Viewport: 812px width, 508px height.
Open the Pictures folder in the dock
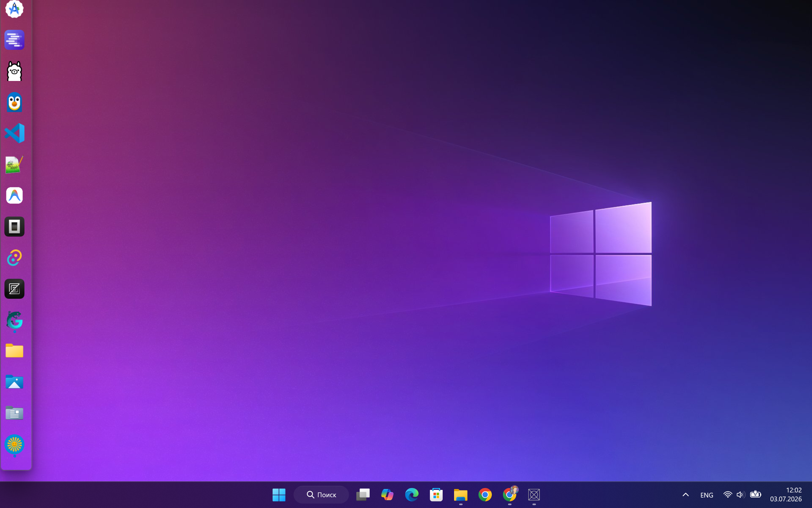point(14,382)
